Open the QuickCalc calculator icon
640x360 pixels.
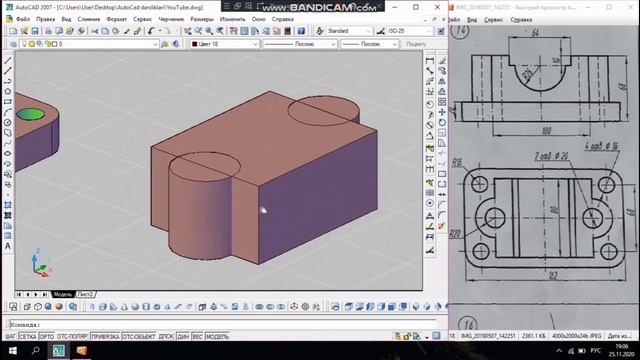pyautogui.click(x=288, y=31)
